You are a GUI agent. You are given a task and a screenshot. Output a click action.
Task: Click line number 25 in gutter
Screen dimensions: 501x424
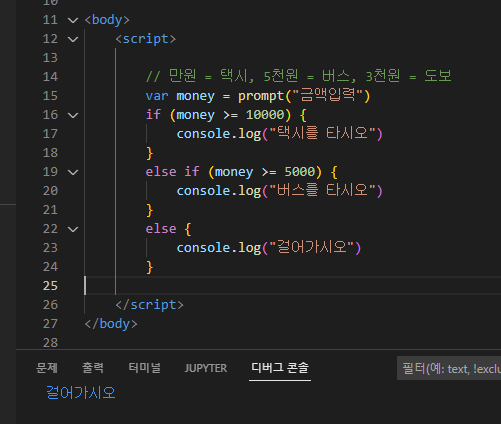click(x=50, y=286)
